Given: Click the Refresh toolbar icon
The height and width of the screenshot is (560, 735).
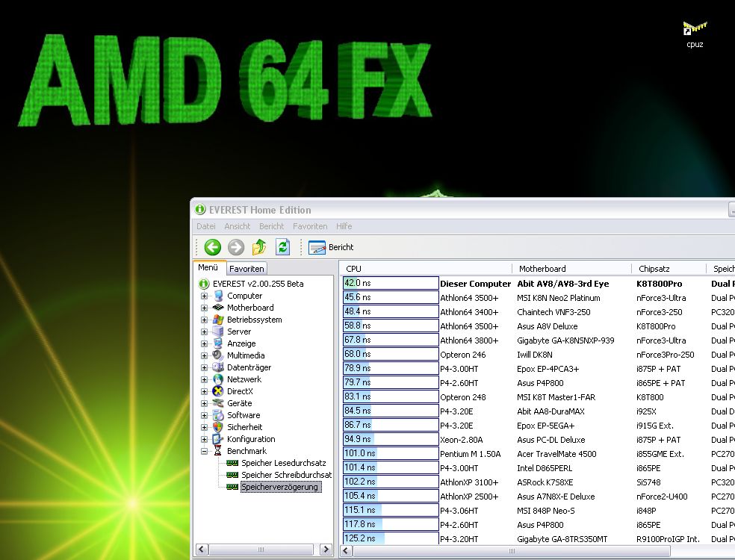Looking at the screenshot, I should [282, 247].
